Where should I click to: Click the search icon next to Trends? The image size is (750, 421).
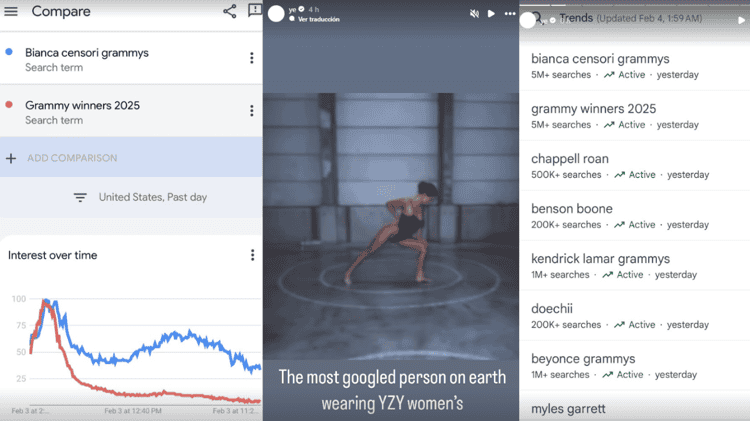[538, 18]
